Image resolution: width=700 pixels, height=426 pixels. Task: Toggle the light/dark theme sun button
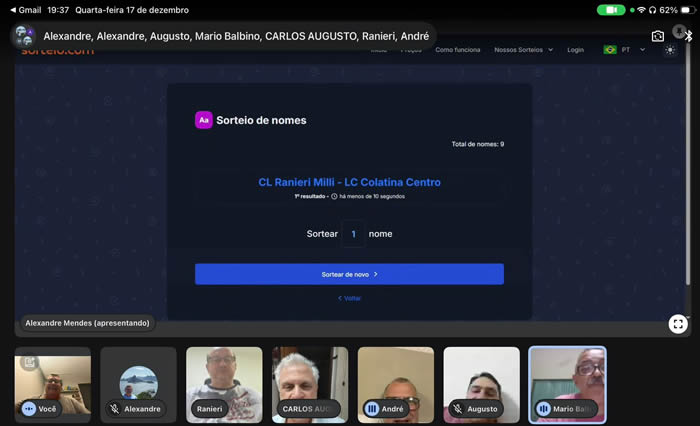(670, 49)
